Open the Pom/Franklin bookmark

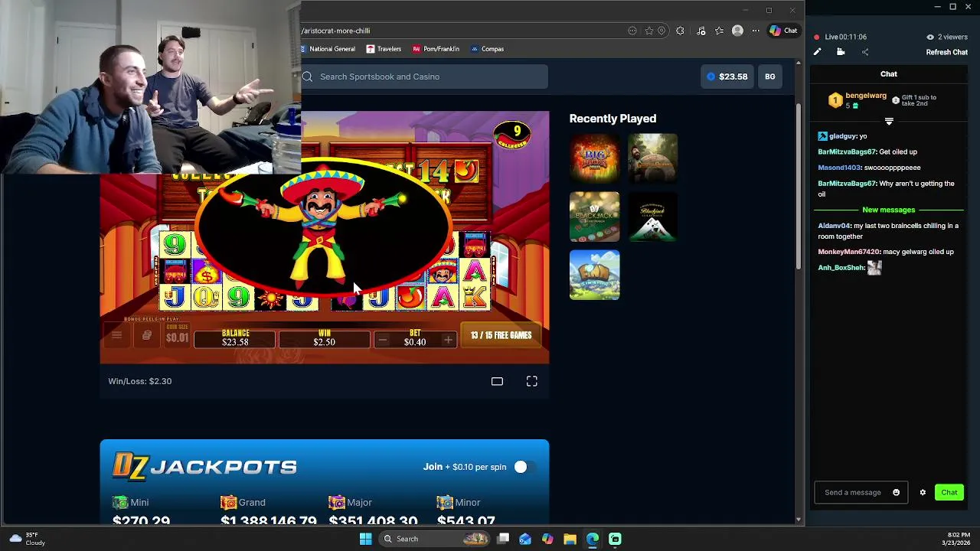tap(436, 49)
